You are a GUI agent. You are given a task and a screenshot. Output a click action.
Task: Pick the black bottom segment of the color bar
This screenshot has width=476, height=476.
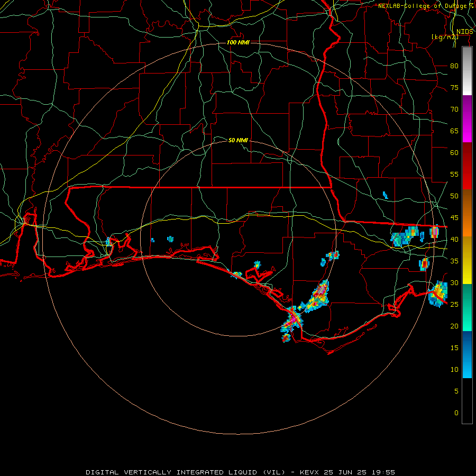467,401
